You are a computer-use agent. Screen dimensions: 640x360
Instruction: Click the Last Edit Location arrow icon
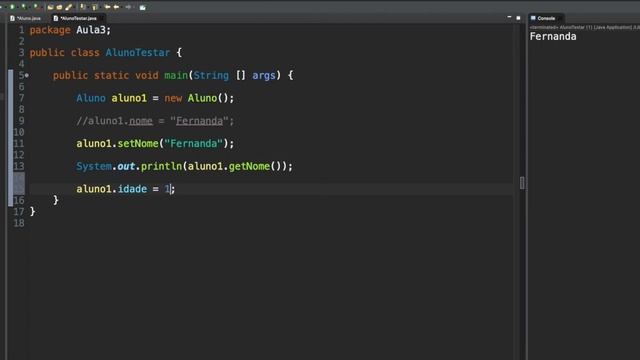pyautogui.click(x=107, y=7)
